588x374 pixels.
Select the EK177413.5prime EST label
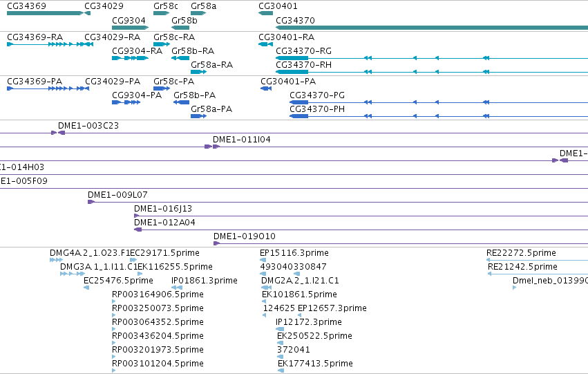315,364
